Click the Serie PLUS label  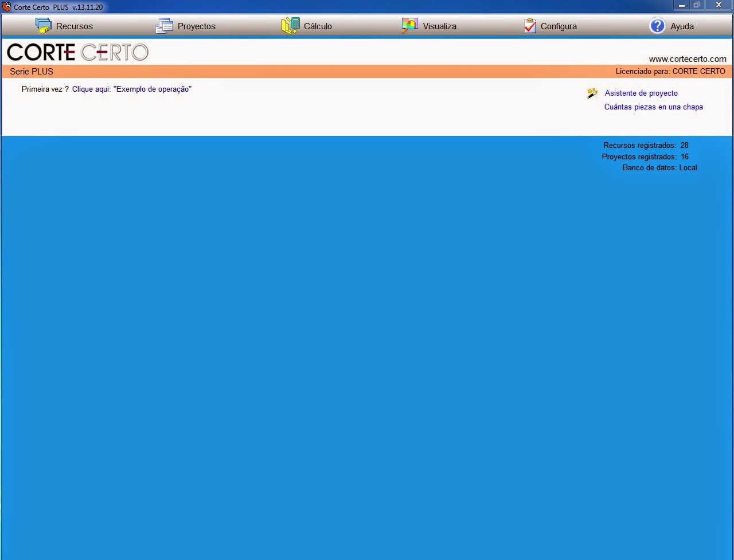pos(32,72)
